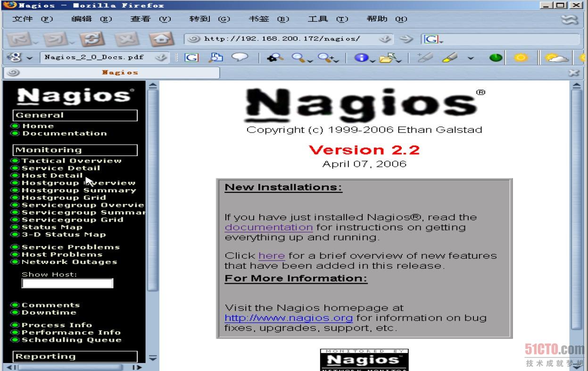
Task: Open the documentation link in New Installations
Action: click(269, 227)
